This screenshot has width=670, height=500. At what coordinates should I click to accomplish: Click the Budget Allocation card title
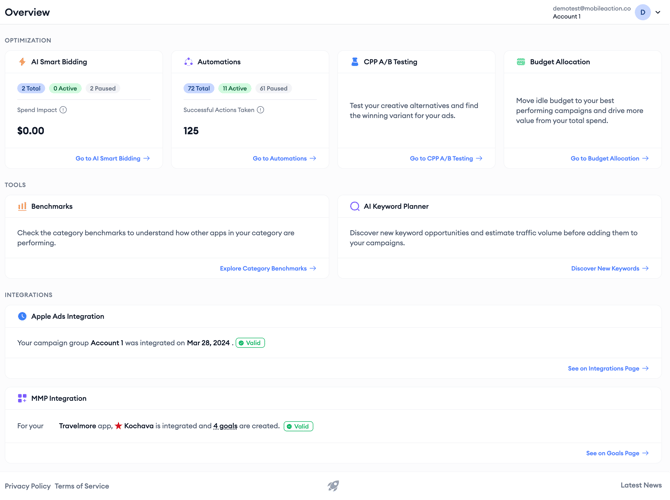(560, 62)
